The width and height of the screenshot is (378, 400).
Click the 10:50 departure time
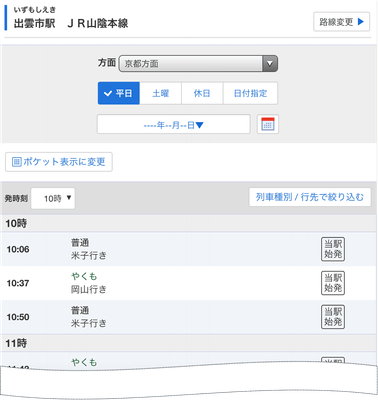click(18, 317)
